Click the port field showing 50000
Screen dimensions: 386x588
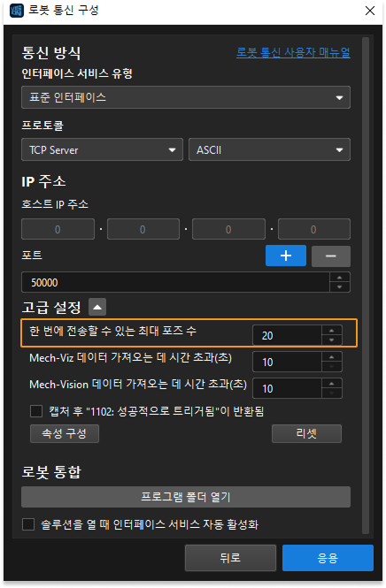coord(175,282)
